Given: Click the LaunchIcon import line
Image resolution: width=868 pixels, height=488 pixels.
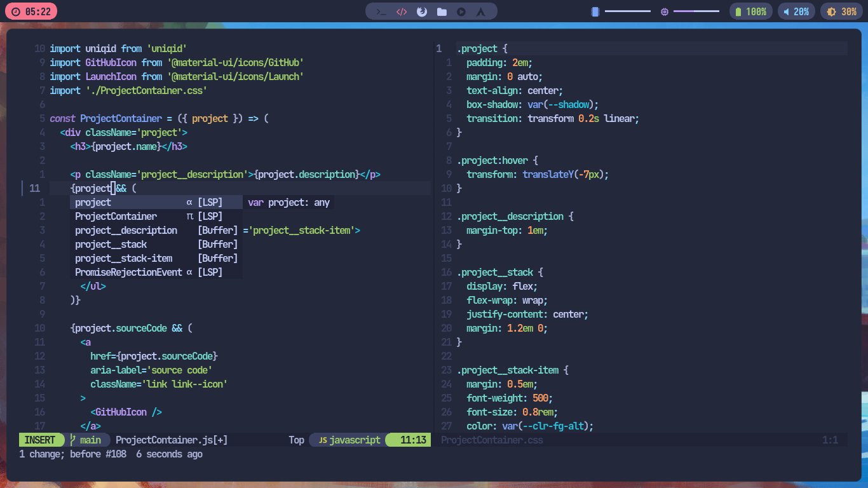Looking at the screenshot, I should (x=177, y=76).
